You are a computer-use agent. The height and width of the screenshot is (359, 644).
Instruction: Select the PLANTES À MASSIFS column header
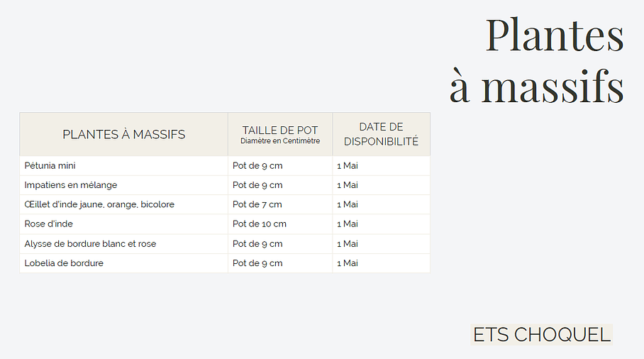tap(124, 134)
